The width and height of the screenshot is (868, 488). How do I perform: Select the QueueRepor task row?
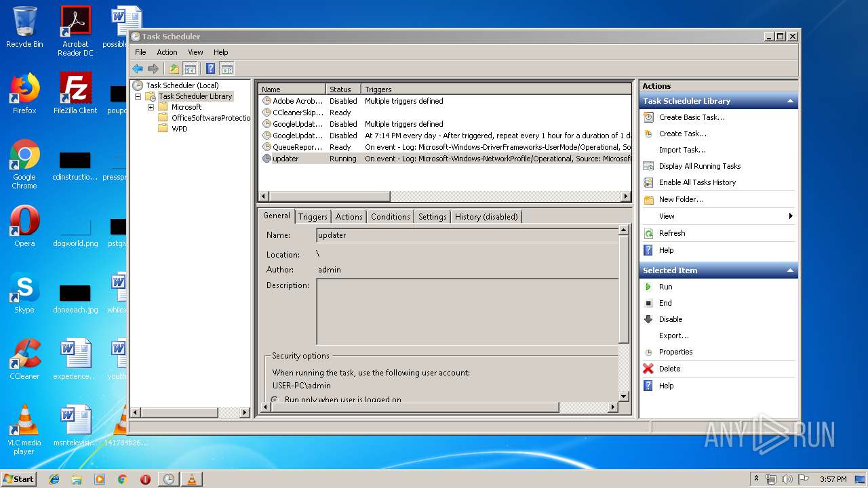coord(446,147)
